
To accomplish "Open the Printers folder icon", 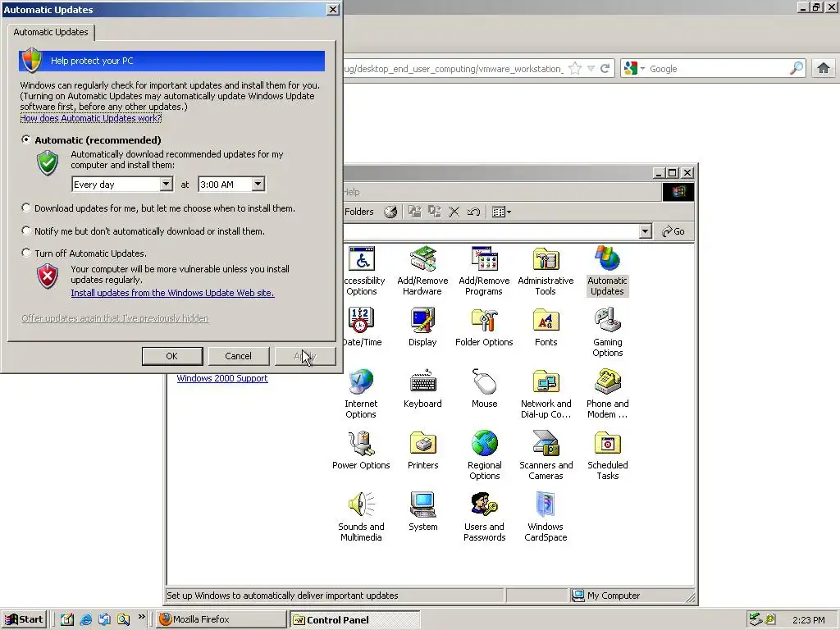I will pos(422,450).
